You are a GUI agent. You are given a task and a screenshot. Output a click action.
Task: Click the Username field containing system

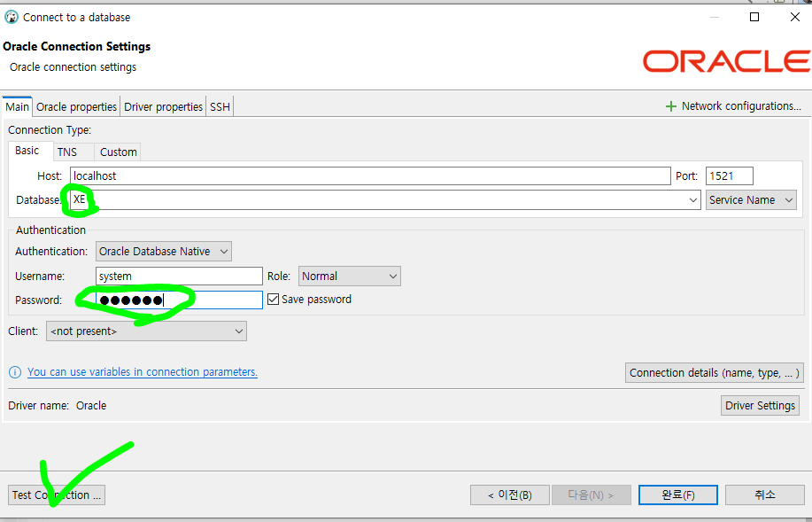point(179,277)
